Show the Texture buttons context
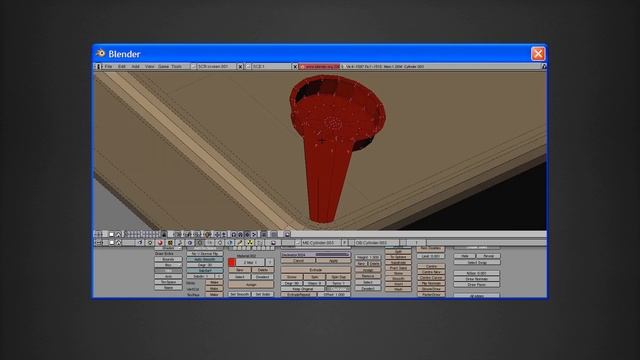This screenshot has width=640, height=360. (170, 242)
